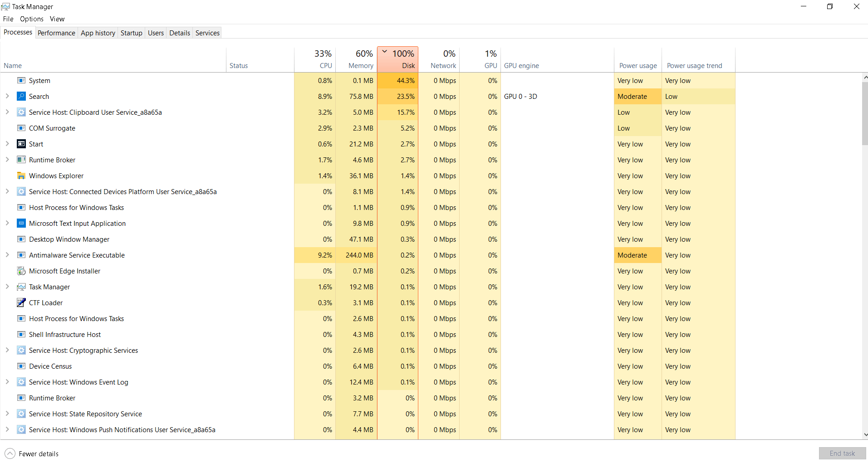
Task: Sort processes by the Disk column
Action: [x=397, y=59]
